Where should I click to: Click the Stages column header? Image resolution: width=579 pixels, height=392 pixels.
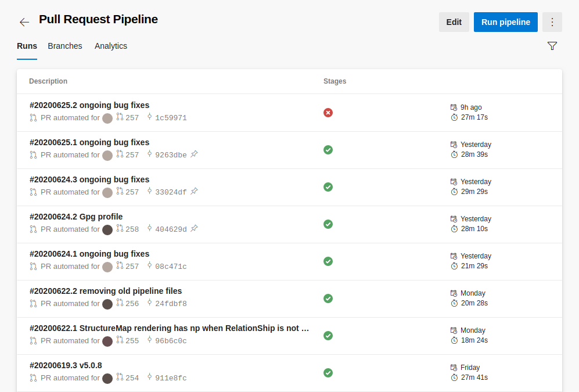(x=335, y=81)
